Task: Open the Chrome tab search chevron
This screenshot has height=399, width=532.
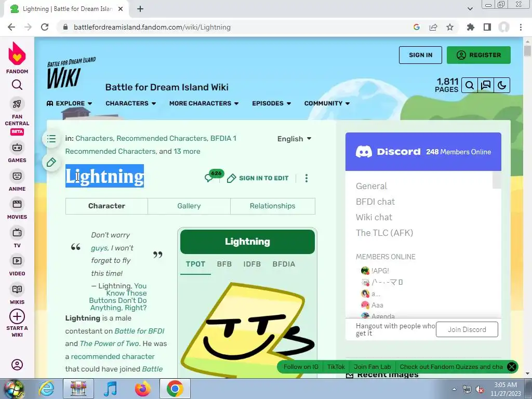Action: [470, 9]
